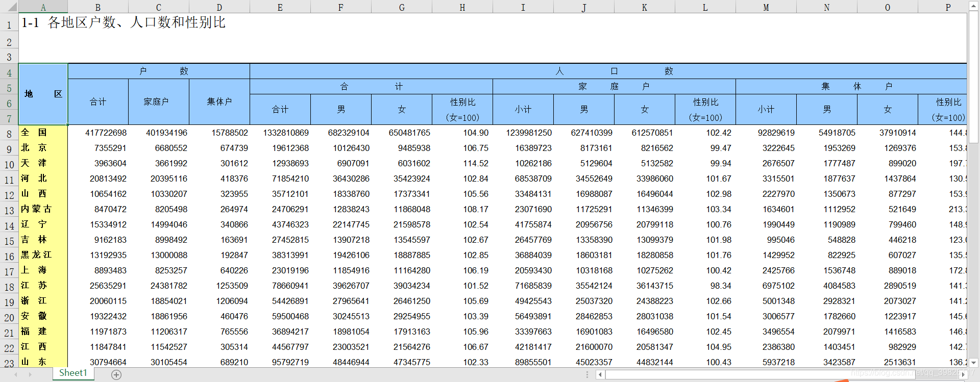Select the '上 海' row label
Image resolution: width=980 pixels, height=382 pixels.
43,270
